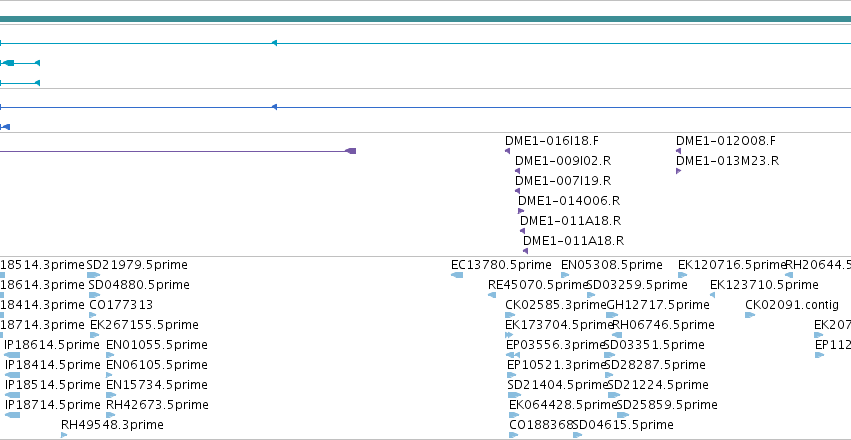
Task: Select the EK123710.5prime EST label
Action: 764,285
